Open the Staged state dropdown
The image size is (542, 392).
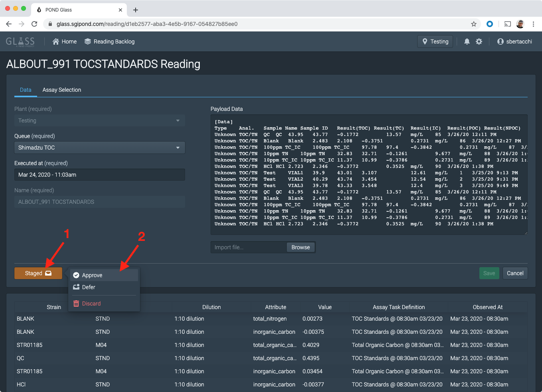[38, 273]
